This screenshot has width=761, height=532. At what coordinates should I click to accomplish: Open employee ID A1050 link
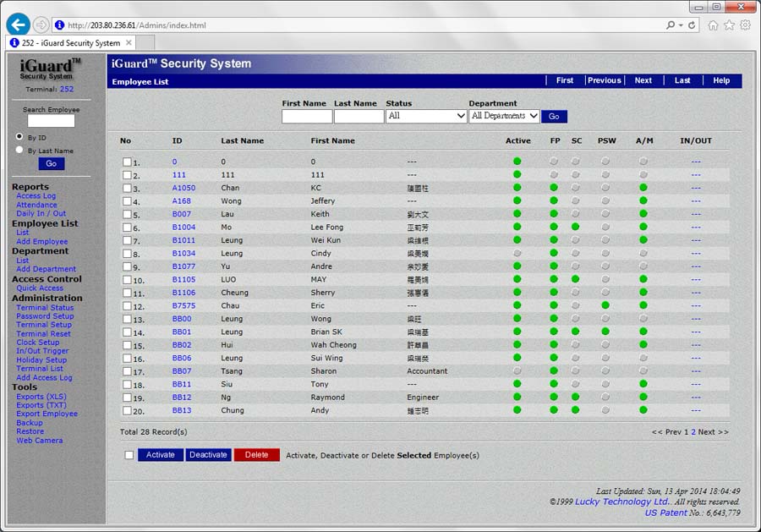[x=183, y=188]
